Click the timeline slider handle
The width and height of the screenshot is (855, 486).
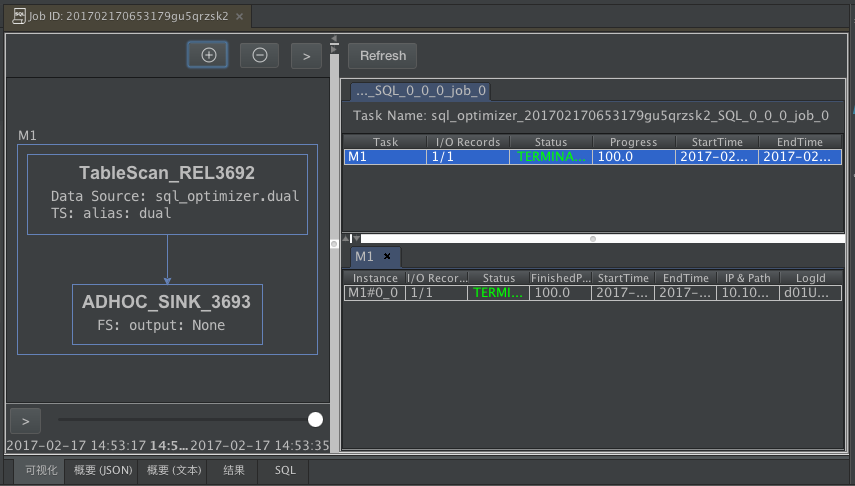315,419
